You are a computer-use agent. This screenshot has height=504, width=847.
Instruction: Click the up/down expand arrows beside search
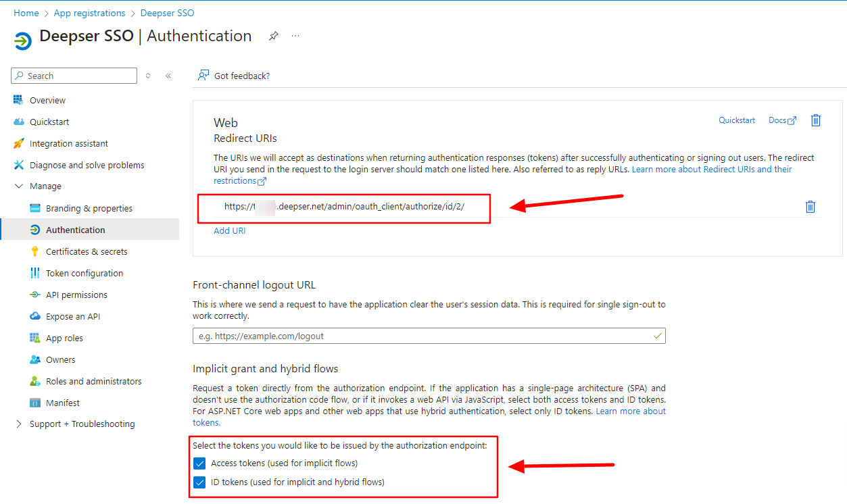[148, 76]
